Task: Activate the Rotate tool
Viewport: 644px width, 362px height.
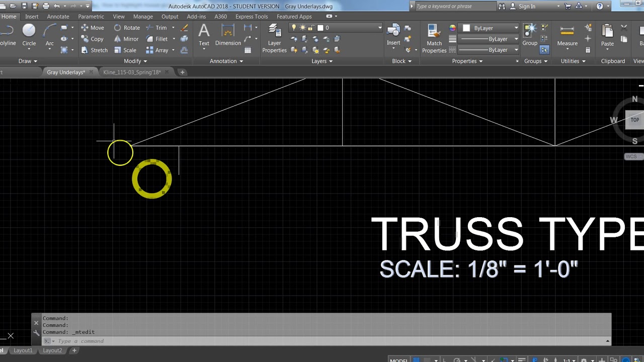Action: [x=127, y=28]
